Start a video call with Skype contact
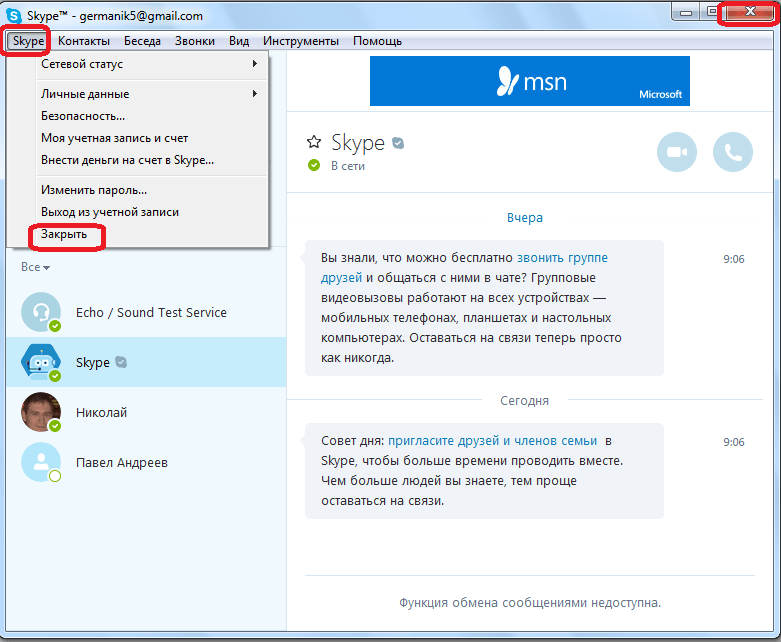This screenshot has height=642, width=781. pos(676,152)
